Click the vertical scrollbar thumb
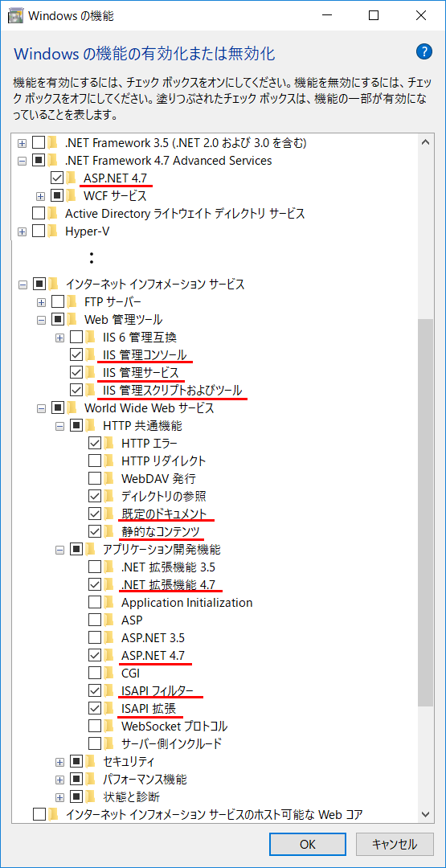 (x=425, y=512)
